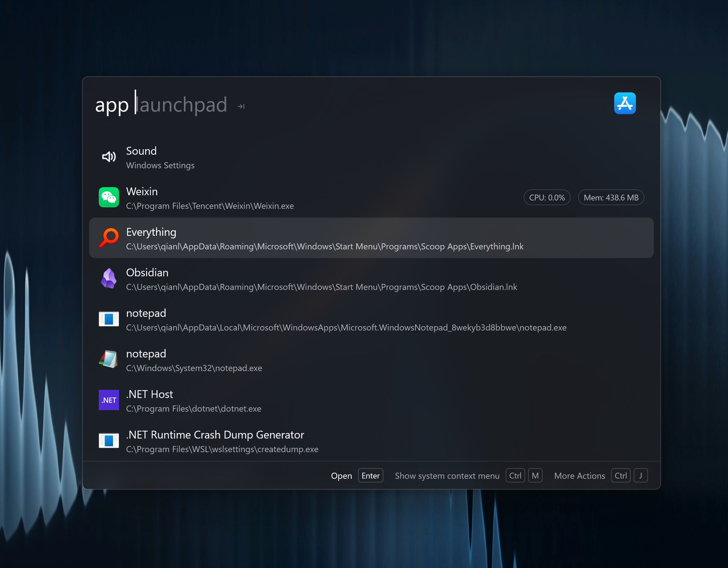This screenshot has width=728, height=568.
Task: Click the System32 notepad icon
Action: 109,359
